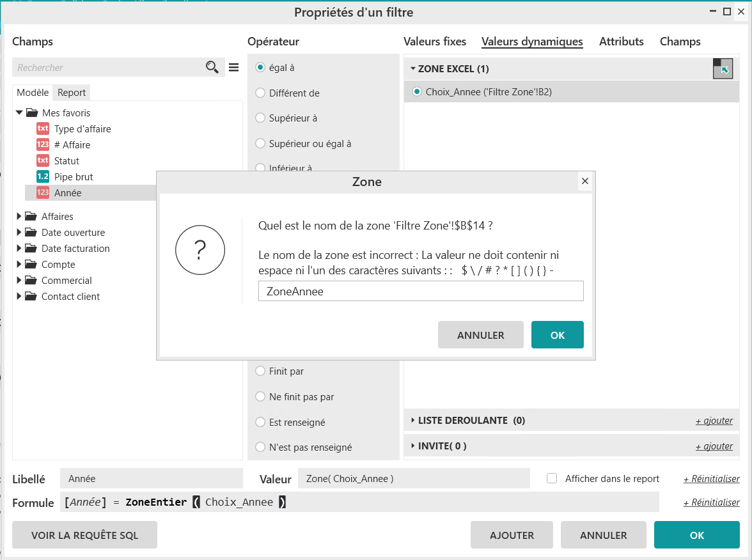
Task: Switch to the Valeurs fixes tab
Action: (x=435, y=42)
